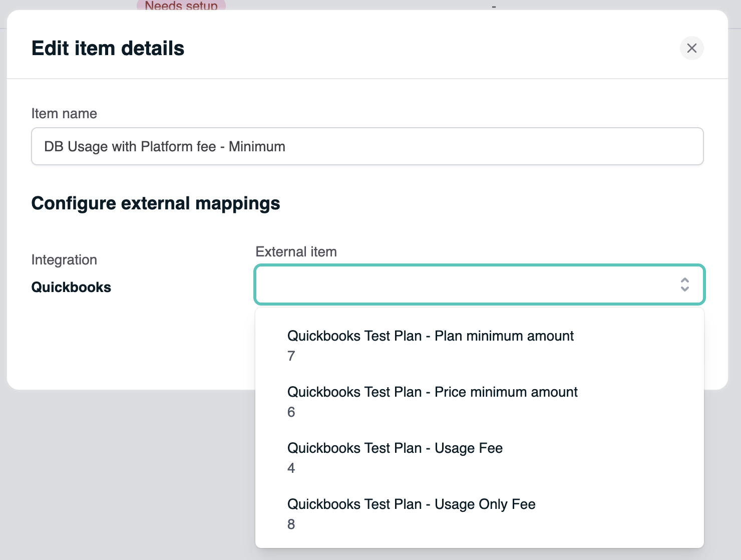Screen dimensions: 741x560
Task: Click the Item name input field
Action: [367, 146]
